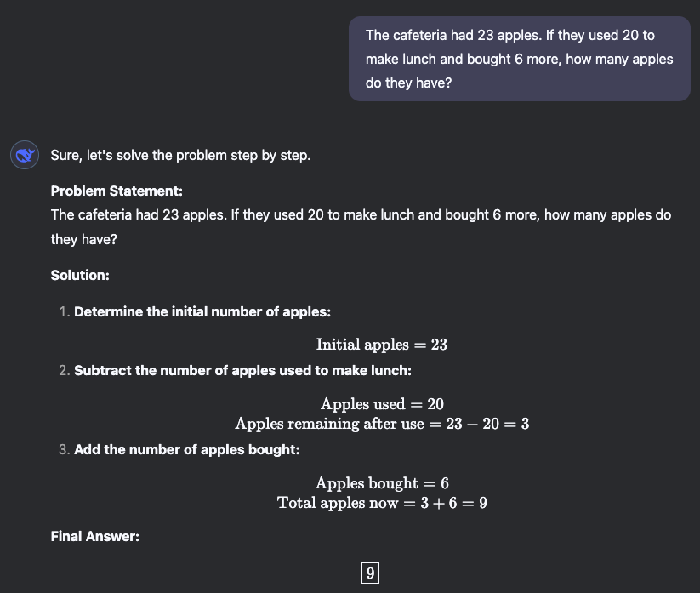
Task: Click list number 3 in the solution
Action: 65,450
